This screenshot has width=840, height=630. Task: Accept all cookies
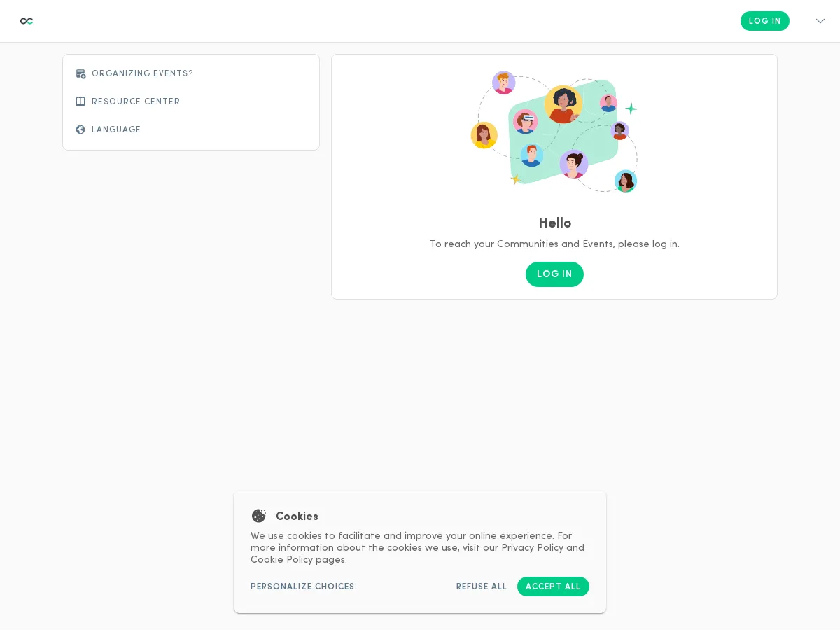(x=553, y=587)
